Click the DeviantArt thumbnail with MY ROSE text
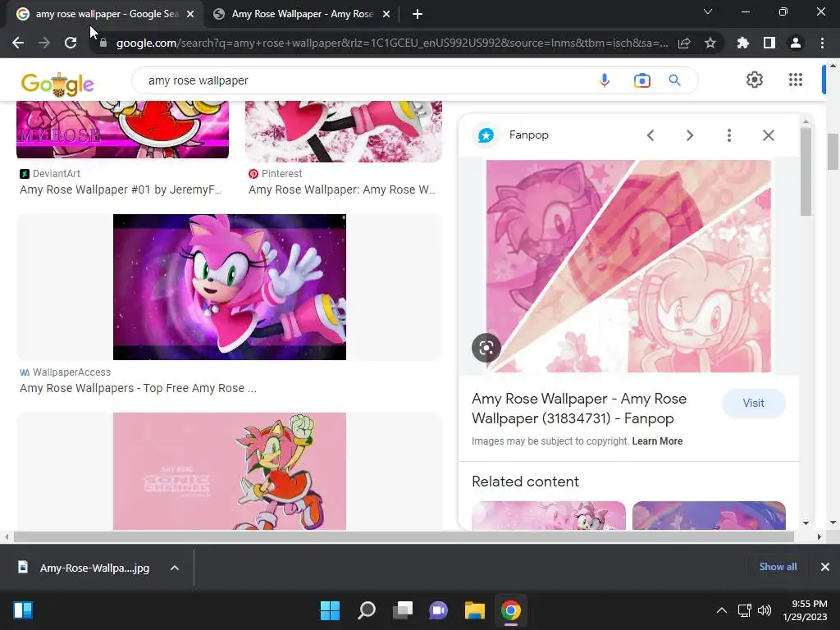The image size is (840, 630). tap(123, 129)
